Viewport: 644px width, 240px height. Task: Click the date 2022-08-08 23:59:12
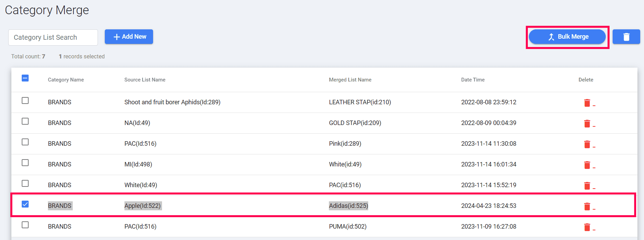coord(489,102)
